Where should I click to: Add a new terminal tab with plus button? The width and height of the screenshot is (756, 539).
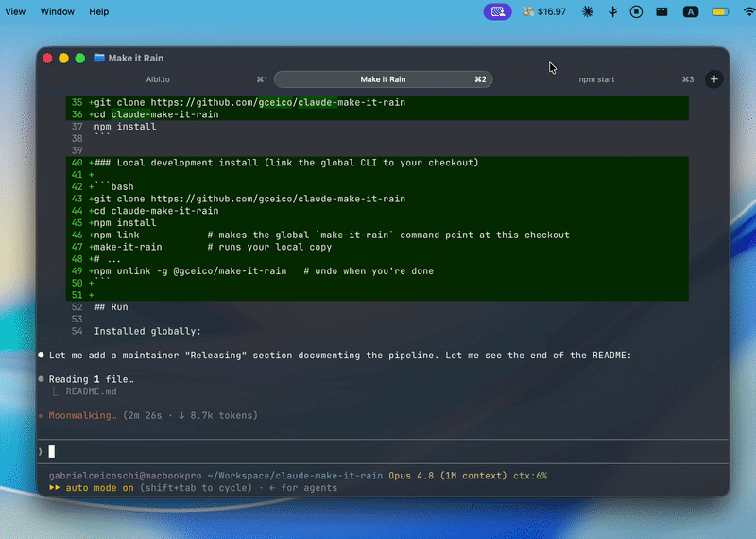pyautogui.click(x=714, y=79)
